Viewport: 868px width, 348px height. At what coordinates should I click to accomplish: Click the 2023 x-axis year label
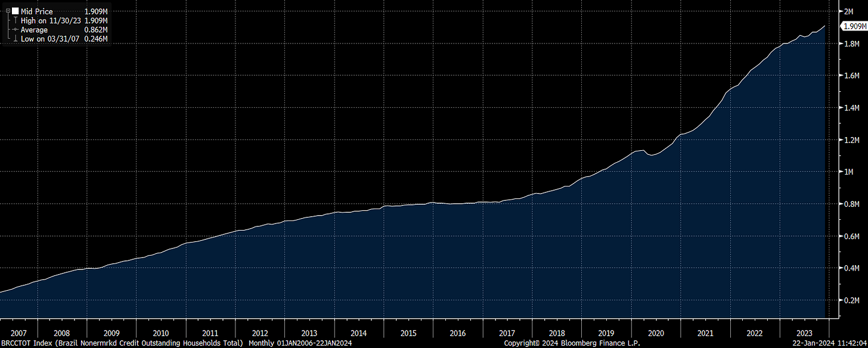804,333
